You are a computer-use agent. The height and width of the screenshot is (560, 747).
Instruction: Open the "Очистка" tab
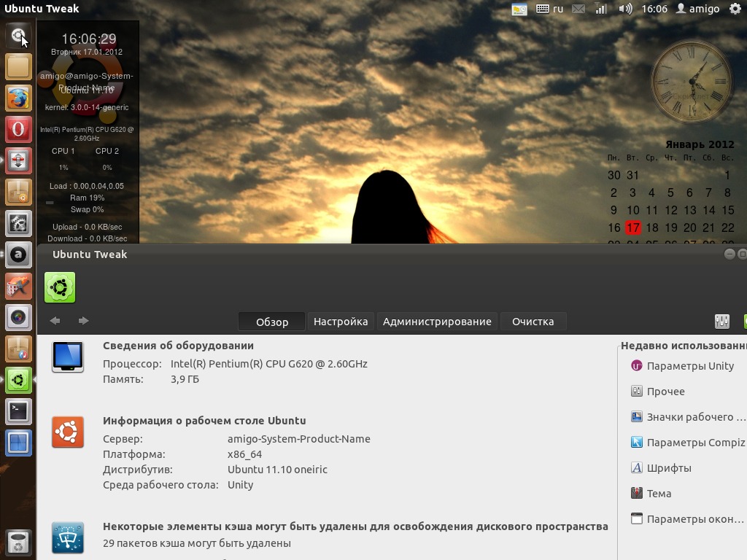(533, 322)
